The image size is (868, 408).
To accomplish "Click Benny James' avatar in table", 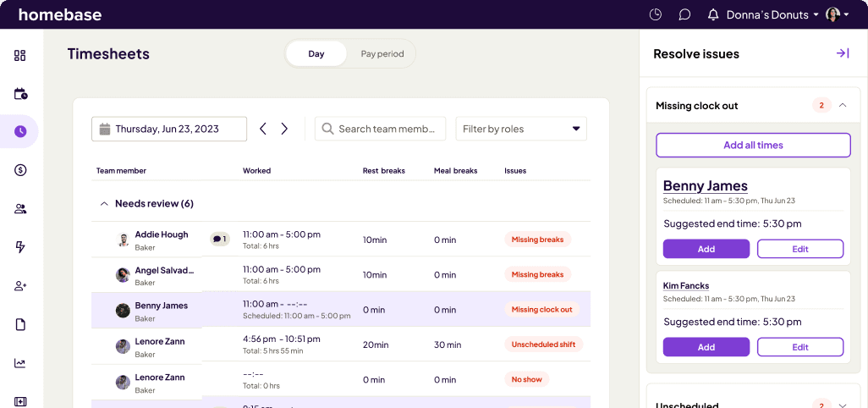I will click(x=123, y=311).
